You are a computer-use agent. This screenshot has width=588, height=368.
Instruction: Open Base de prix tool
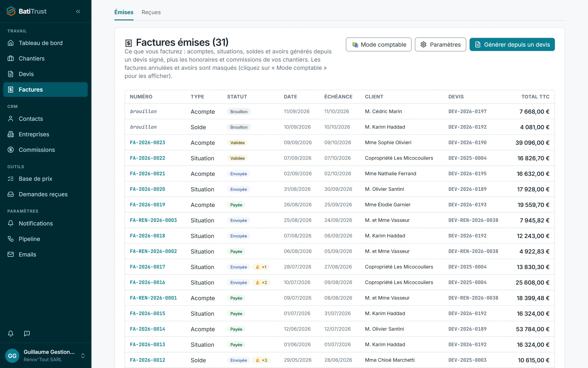(x=45, y=179)
